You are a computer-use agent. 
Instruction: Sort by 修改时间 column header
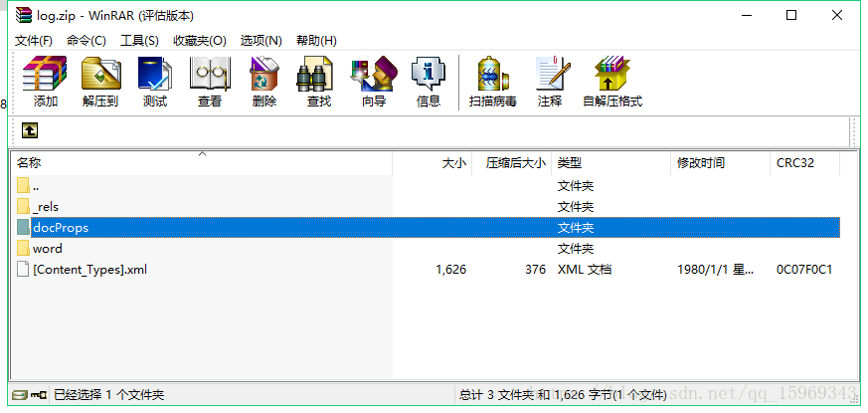click(x=720, y=163)
